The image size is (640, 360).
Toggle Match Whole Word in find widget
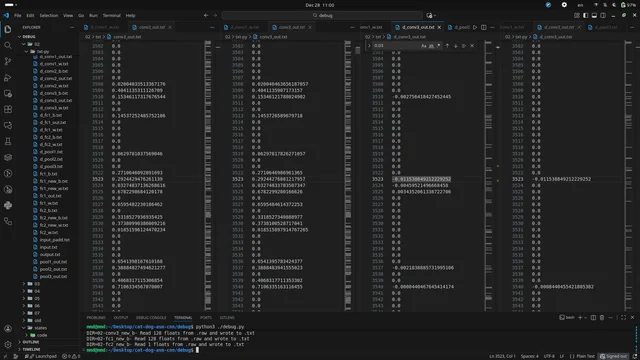[431, 46]
